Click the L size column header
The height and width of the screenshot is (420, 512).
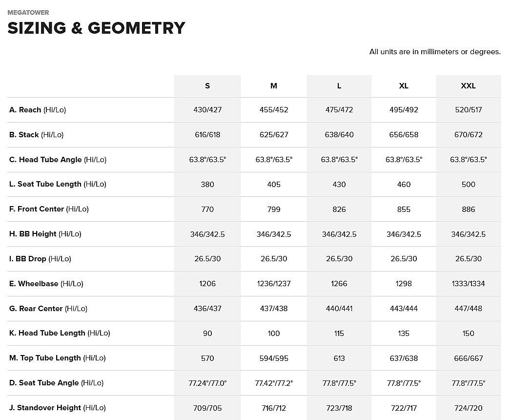pyautogui.click(x=339, y=86)
